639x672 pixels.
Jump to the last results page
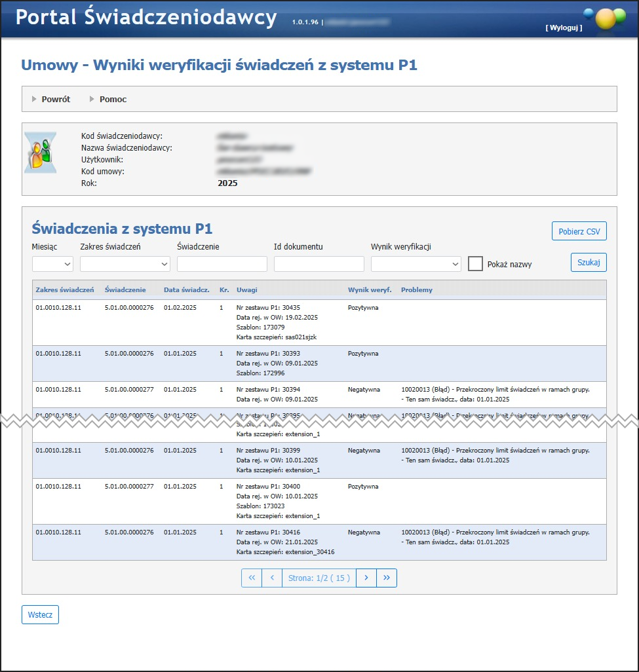pyautogui.click(x=387, y=578)
